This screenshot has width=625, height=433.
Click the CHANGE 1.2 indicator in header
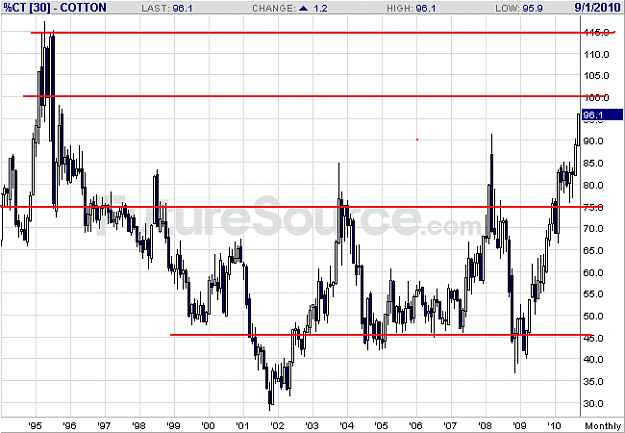[x=290, y=8]
